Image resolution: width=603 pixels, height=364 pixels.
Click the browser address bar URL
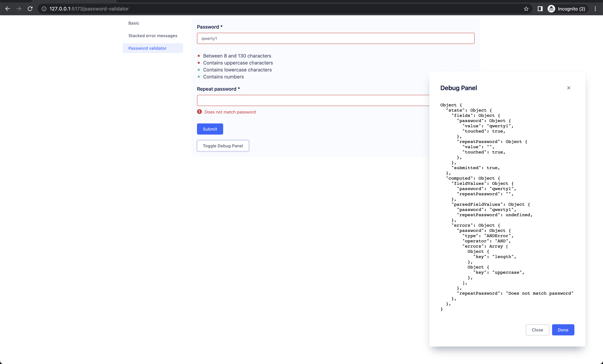pyautogui.click(x=89, y=9)
